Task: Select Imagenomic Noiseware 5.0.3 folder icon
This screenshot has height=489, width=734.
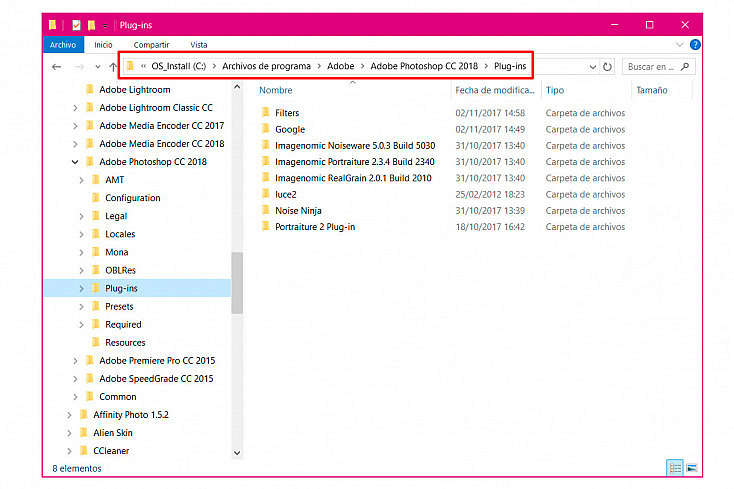Action: tap(266, 145)
